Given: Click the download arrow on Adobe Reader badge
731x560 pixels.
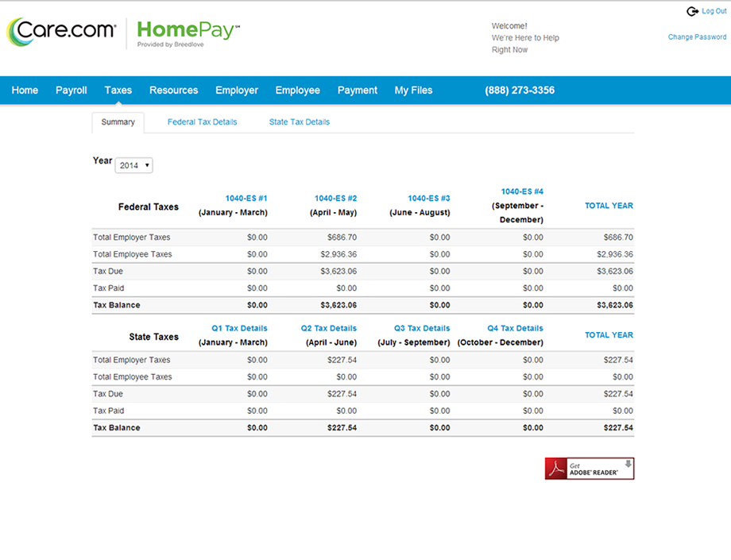Looking at the screenshot, I should [629, 463].
